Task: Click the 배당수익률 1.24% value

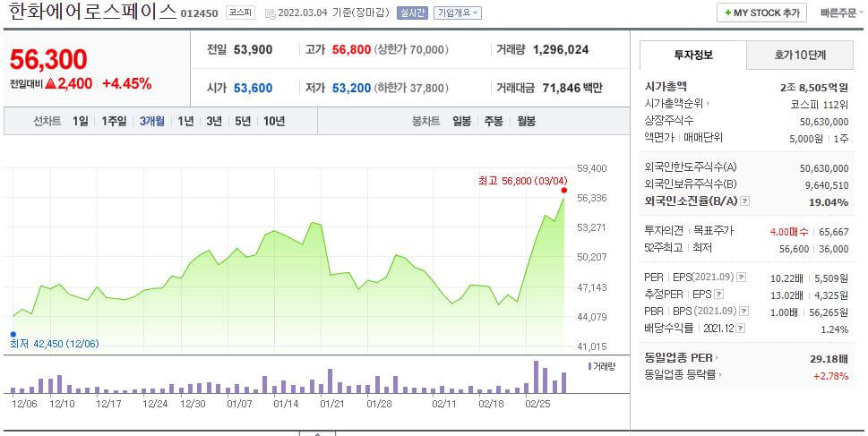Action: 836,329
